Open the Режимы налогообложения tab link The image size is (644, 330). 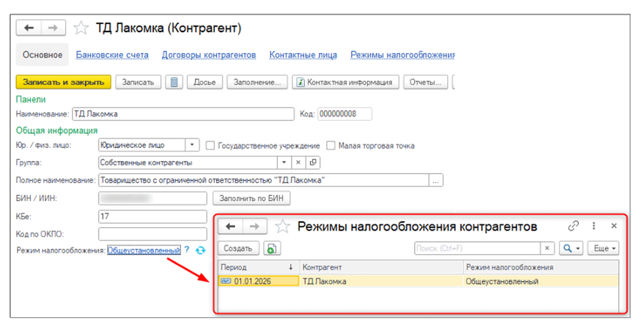403,55
